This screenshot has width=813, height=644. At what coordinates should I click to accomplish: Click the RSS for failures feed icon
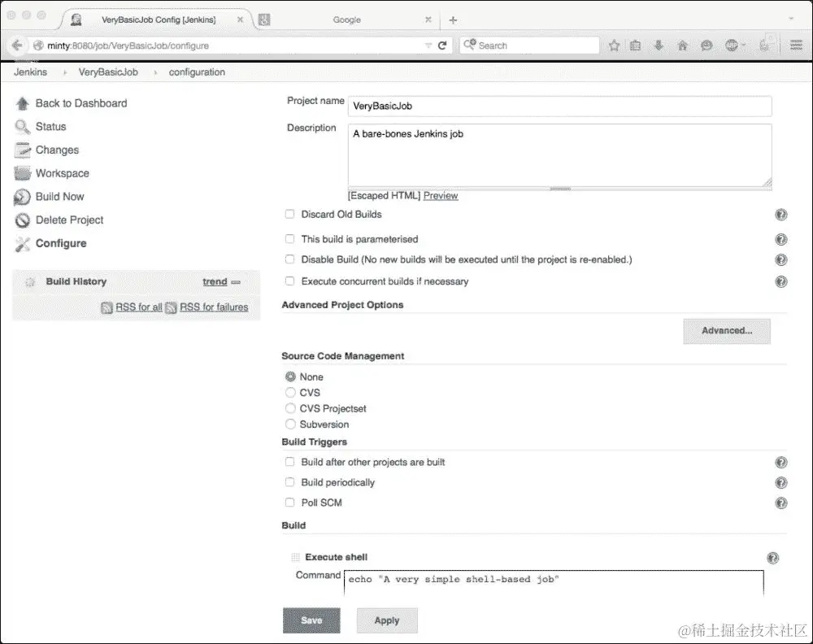point(171,308)
